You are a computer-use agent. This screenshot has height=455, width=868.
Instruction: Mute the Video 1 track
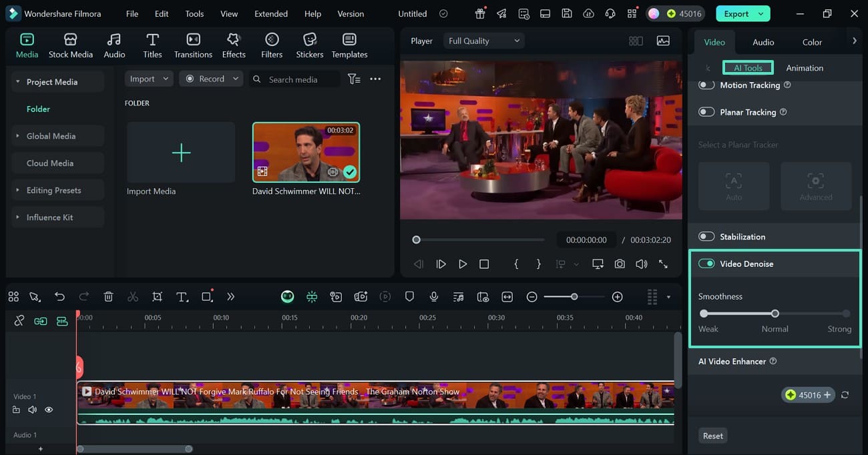(x=32, y=410)
